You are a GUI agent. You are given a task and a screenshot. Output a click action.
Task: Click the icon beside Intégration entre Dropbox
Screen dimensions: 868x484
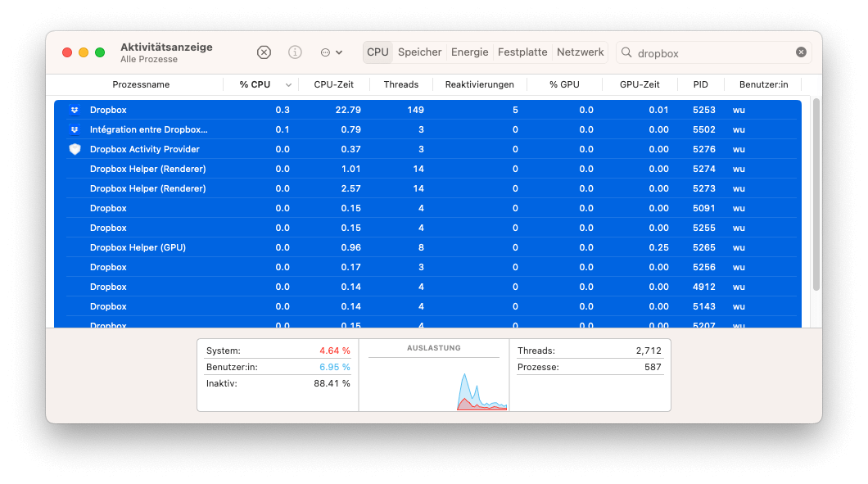(x=75, y=129)
